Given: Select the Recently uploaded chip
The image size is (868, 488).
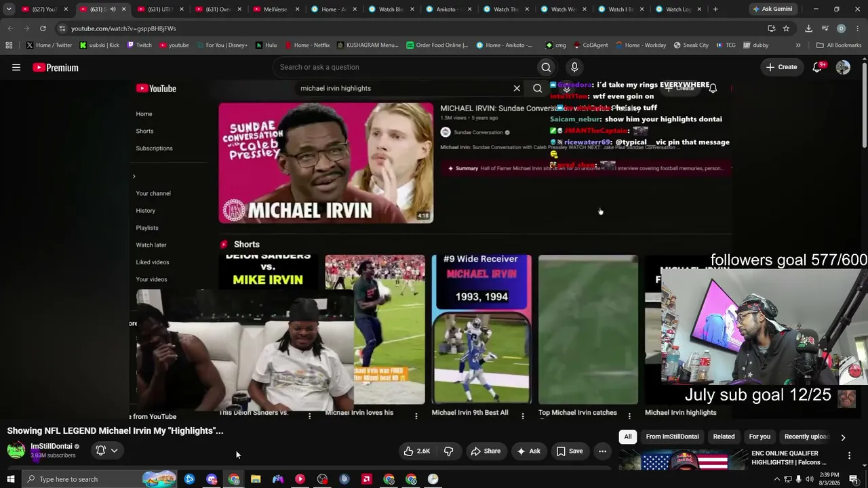Looking at the screenshot, I should 807,436.
